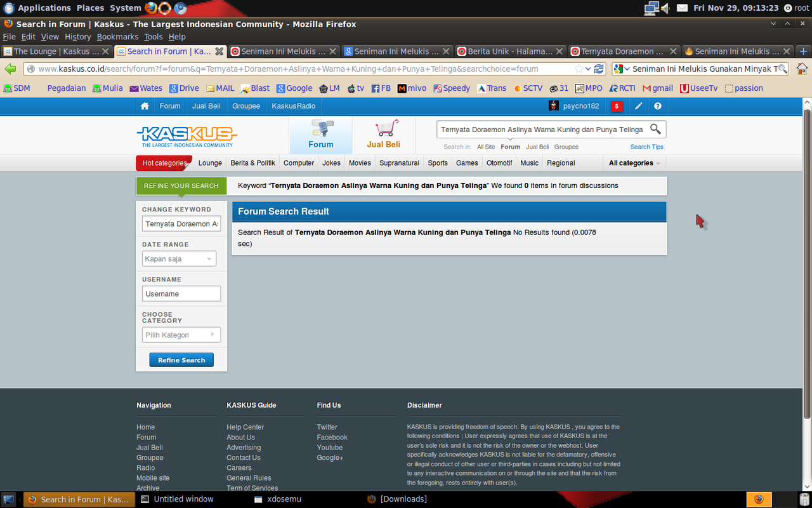
Task: Open a new tab with the plus button
Action: coord(804,51)
